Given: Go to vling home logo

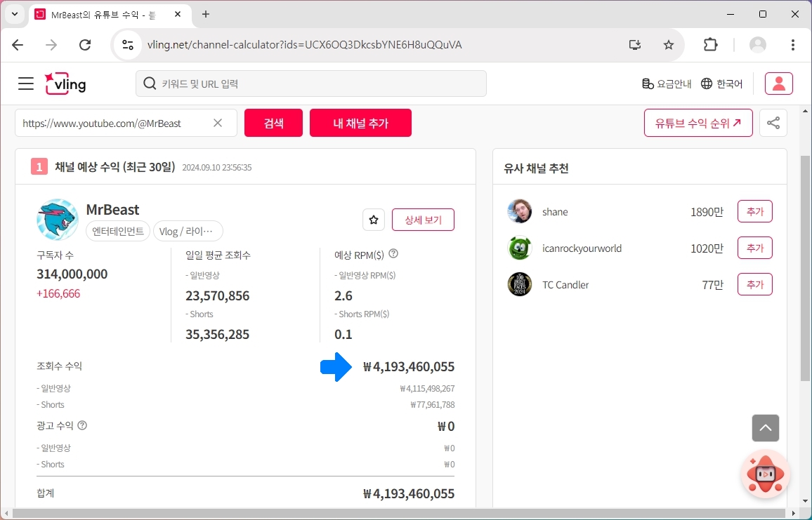Looking at the screenshot, I should [66, 84].
